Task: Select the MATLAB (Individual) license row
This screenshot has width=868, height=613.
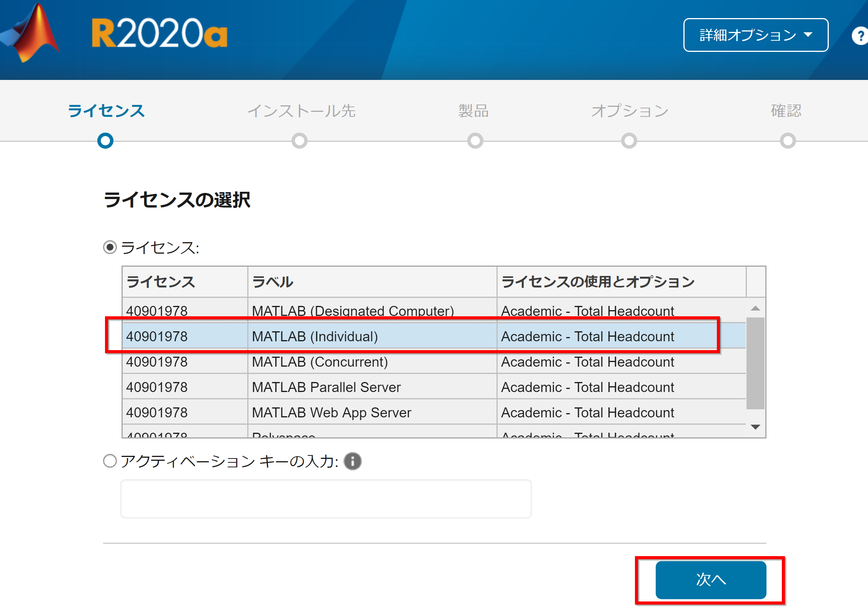Action: click(x=434, y=336)
